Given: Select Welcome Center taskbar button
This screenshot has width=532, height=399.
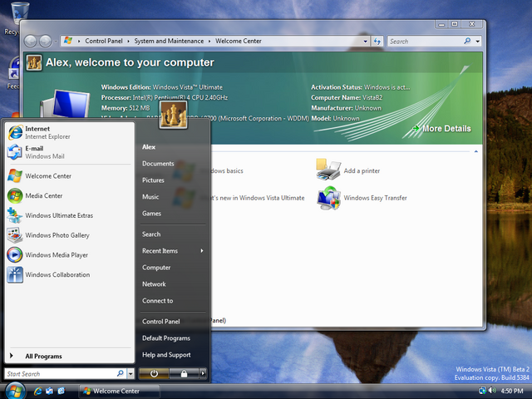Looking at the screenshot, I should [x=120, y=391].
